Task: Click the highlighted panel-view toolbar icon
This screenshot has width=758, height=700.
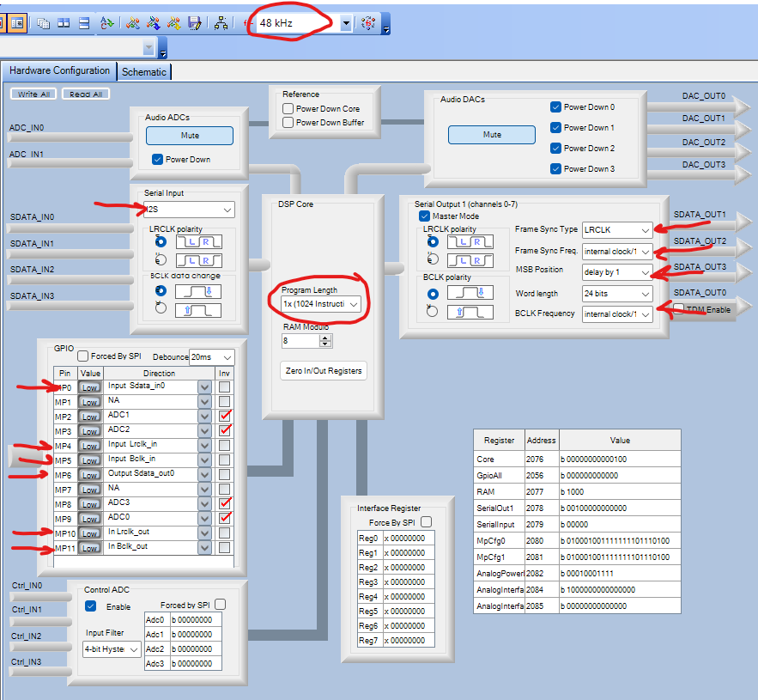Action: point(17,22)
